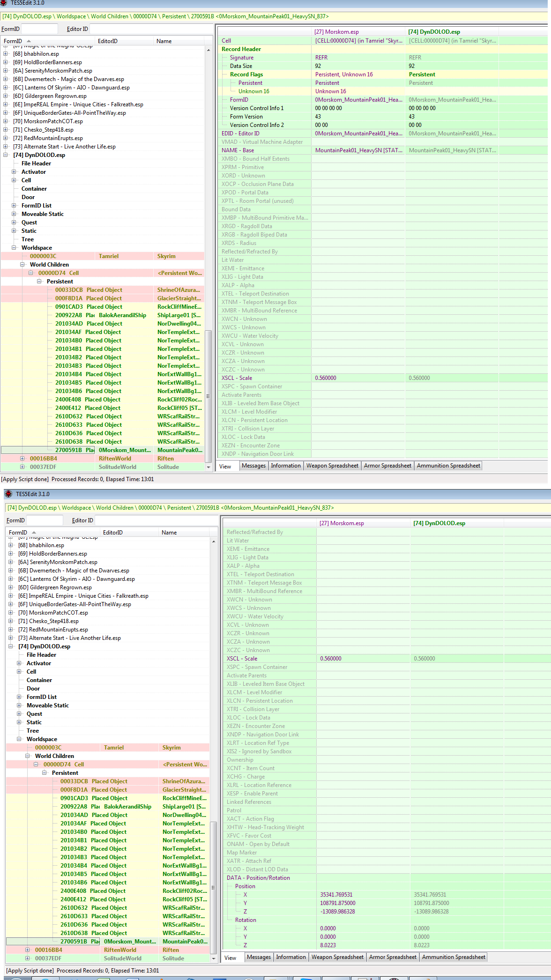
Task: Open Ammunition Spreadsheet tab in the lower window
Action: tap(453, 957)
